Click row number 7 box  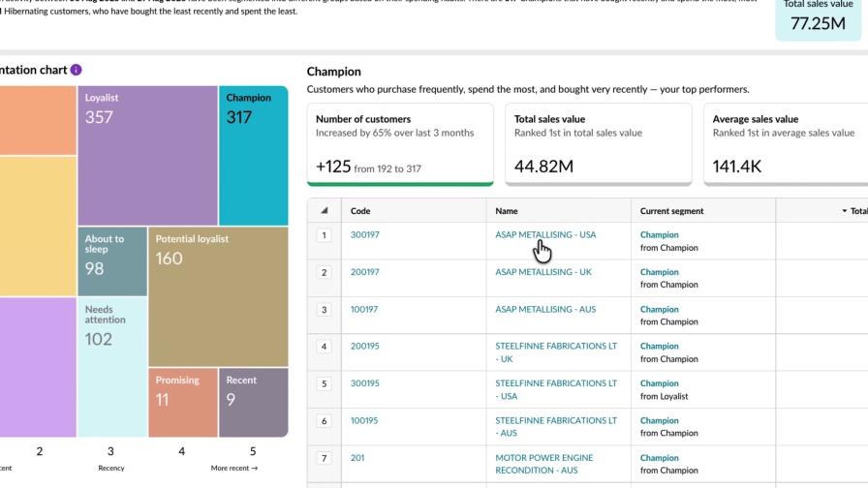[x=325, y=458]
